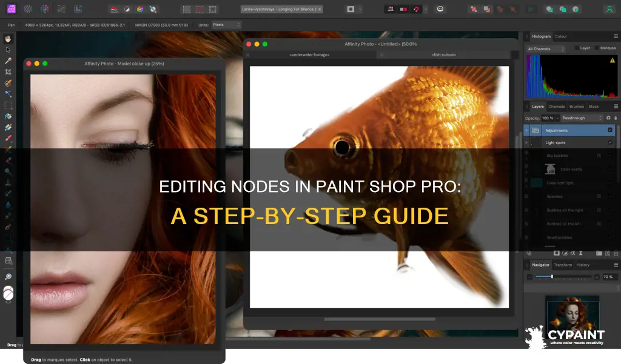The width and height of the screenshot is (621, 364).
Task: Open the Quick Mask options dropdown arrow
Action: 360,9
